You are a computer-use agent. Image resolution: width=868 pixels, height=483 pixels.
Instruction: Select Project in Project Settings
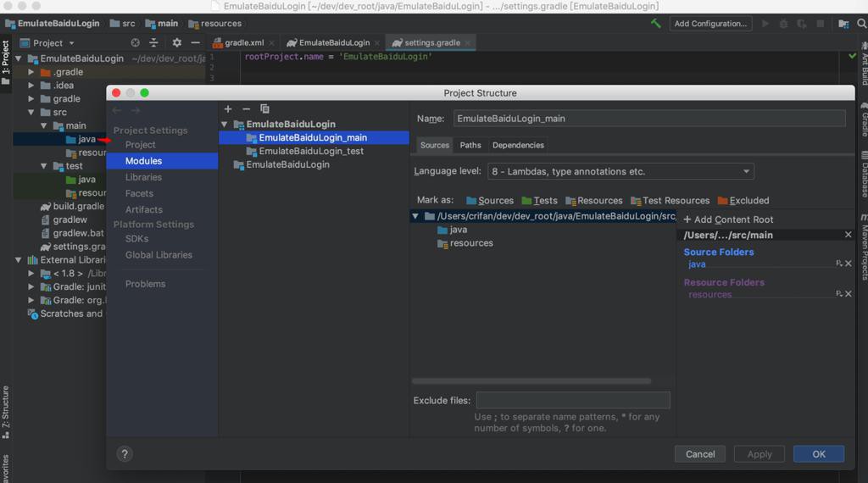[x=140, y=144]
